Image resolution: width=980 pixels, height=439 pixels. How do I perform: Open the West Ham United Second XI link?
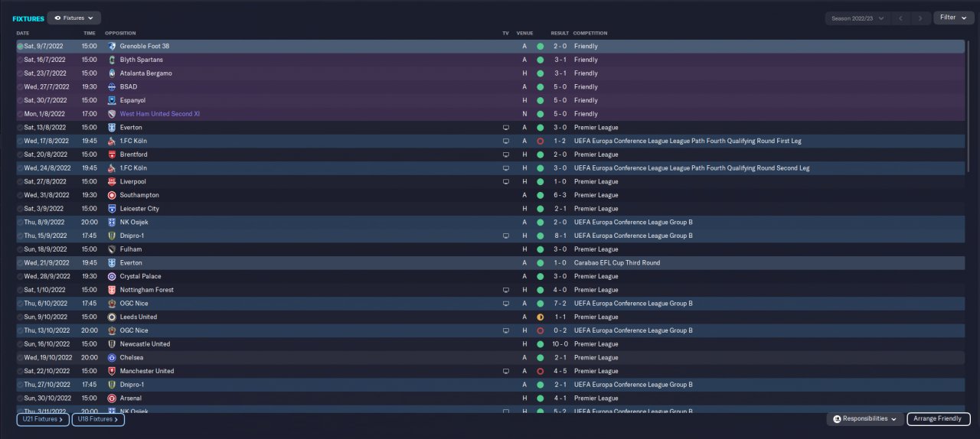(160, 114)
